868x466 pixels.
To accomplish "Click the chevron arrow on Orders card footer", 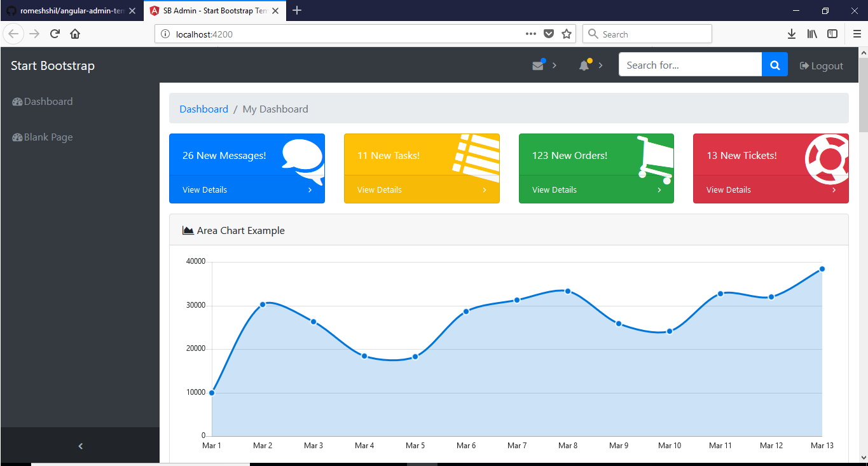I will (659, 189).
